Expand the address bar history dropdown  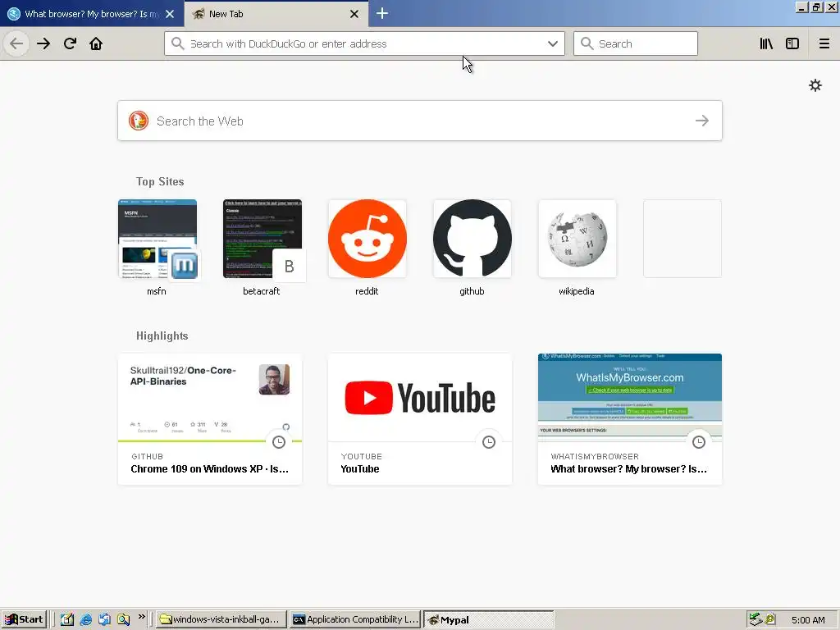tap(553, 43)
